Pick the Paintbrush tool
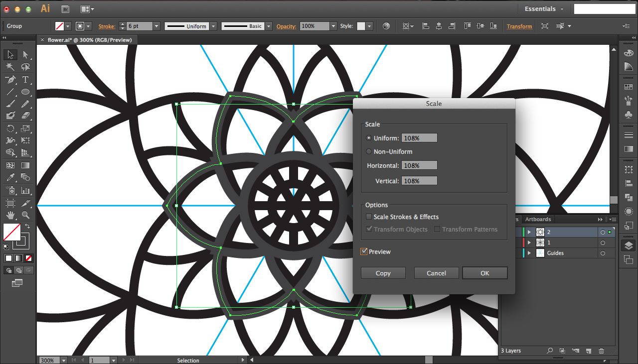Image resolution: width=638 pixels, height=364 pixels. pyautogui.click(x=10, y=104)
